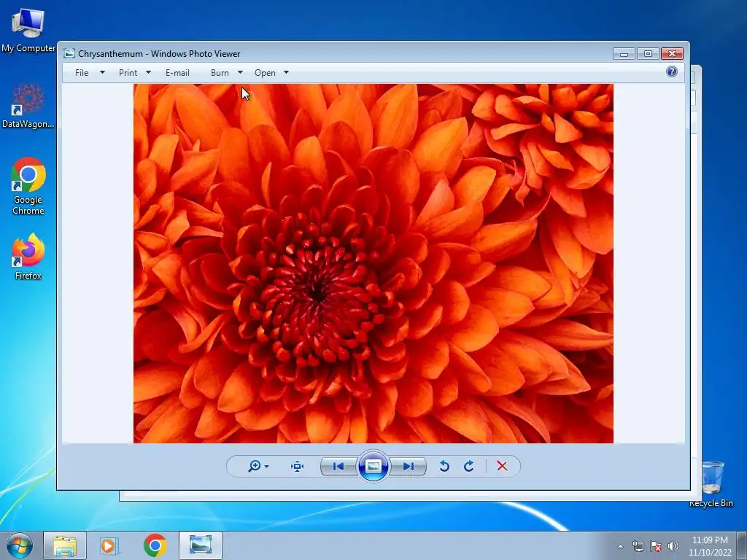Expand the File dropdown arrow
The height and width of the screenshot is (560, 747).
pos(102,72)
